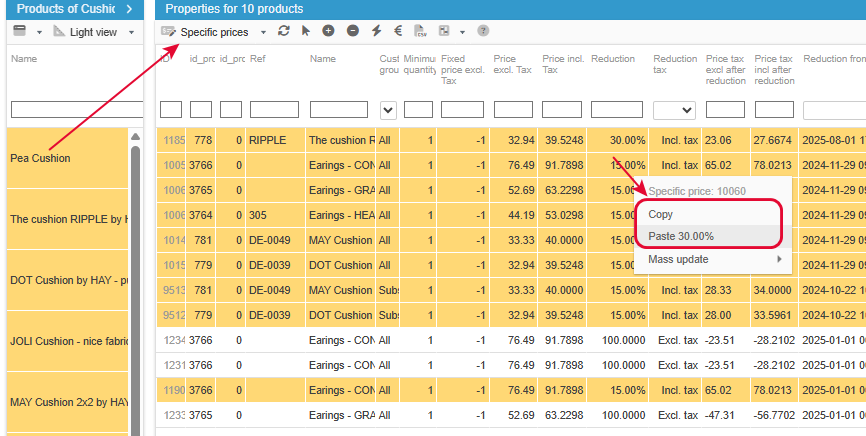866x436 pixels.
Task: Add a specific price with plus icon
Action: [329, 31]
